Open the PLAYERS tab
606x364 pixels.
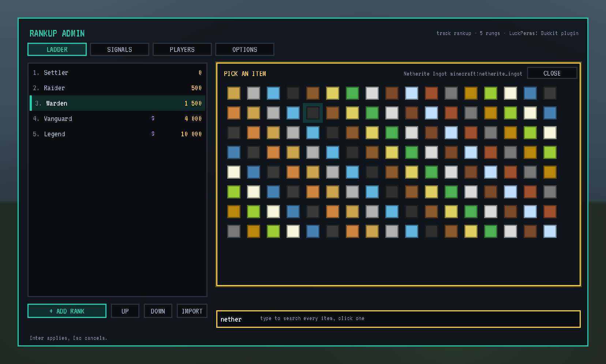[x=182, y=49]
